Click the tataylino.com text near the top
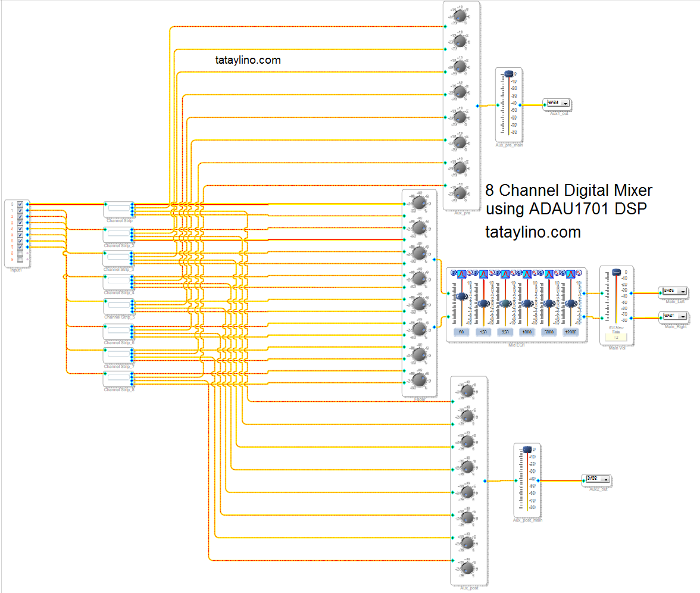Image resolution: width=700 pixels, height=593 pixels. (x=248, y=60)
